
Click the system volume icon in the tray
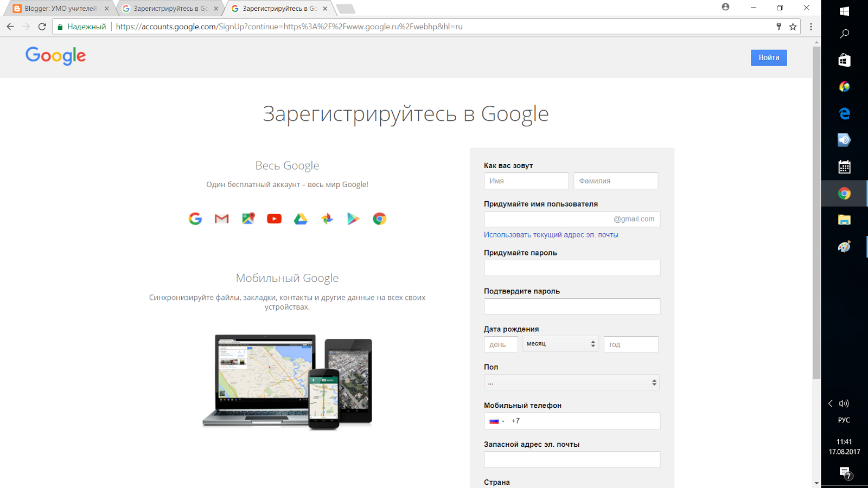coord(844,403)
